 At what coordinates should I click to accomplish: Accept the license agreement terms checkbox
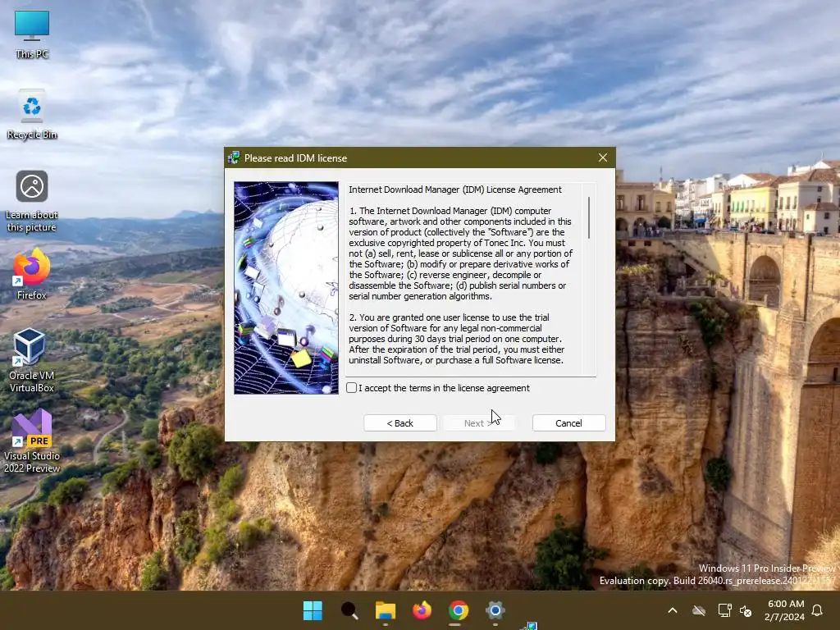351,388
